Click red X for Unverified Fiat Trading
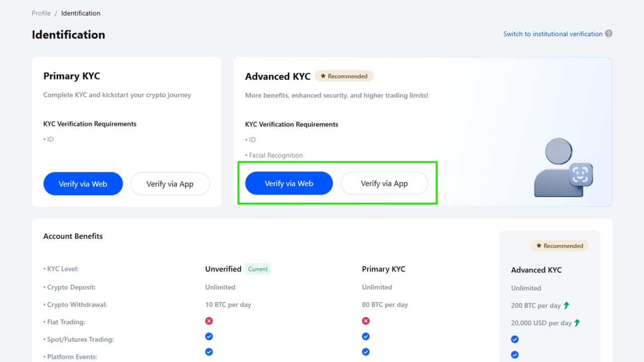The width and height of the screenshot is (644, 362). pos(209,321)
